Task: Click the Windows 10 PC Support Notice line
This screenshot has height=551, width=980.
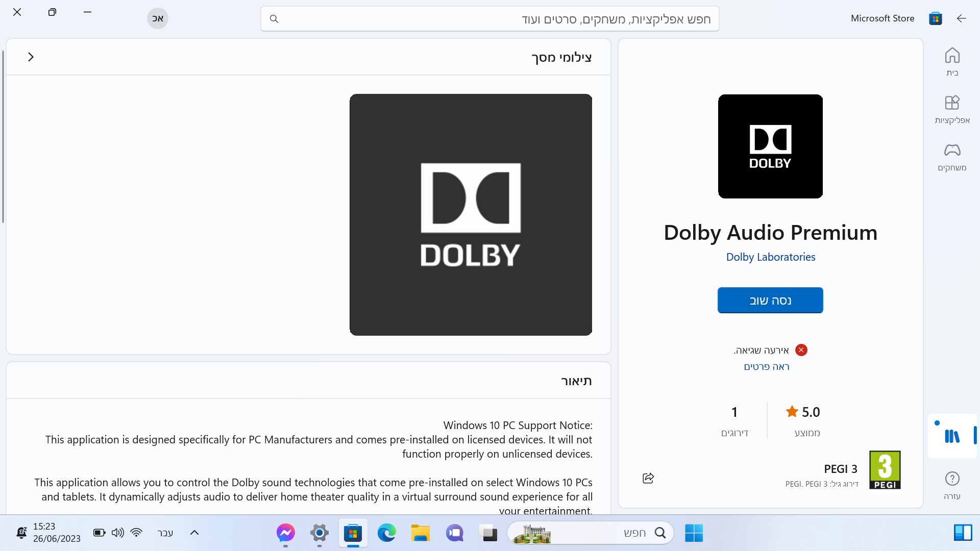Action: coord(518,425)
